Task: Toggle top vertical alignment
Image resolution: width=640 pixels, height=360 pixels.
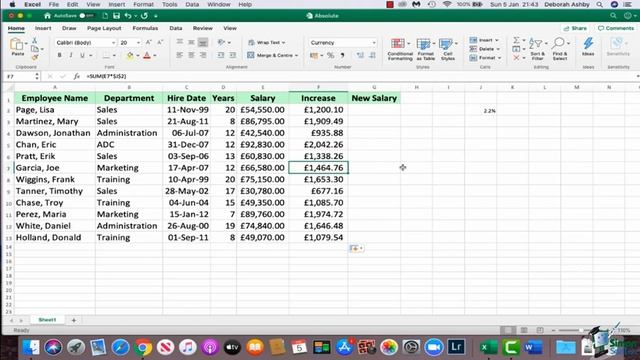Action: point(180,42)
